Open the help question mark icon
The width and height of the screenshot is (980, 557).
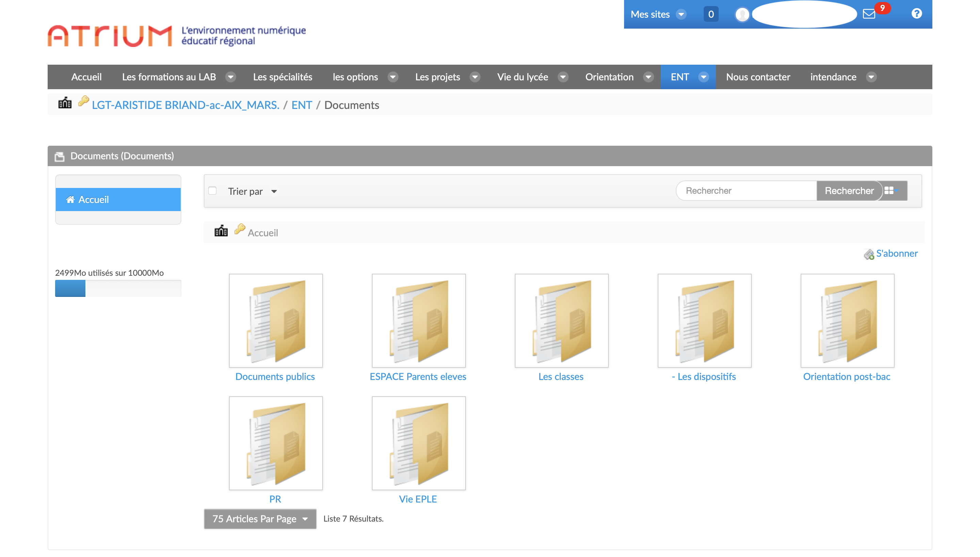[x=916, y=14]
